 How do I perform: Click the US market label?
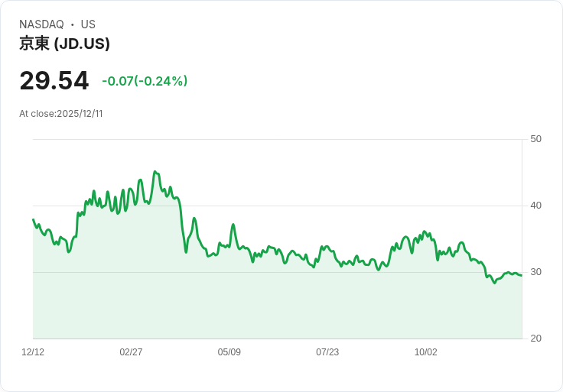point(88,24)
